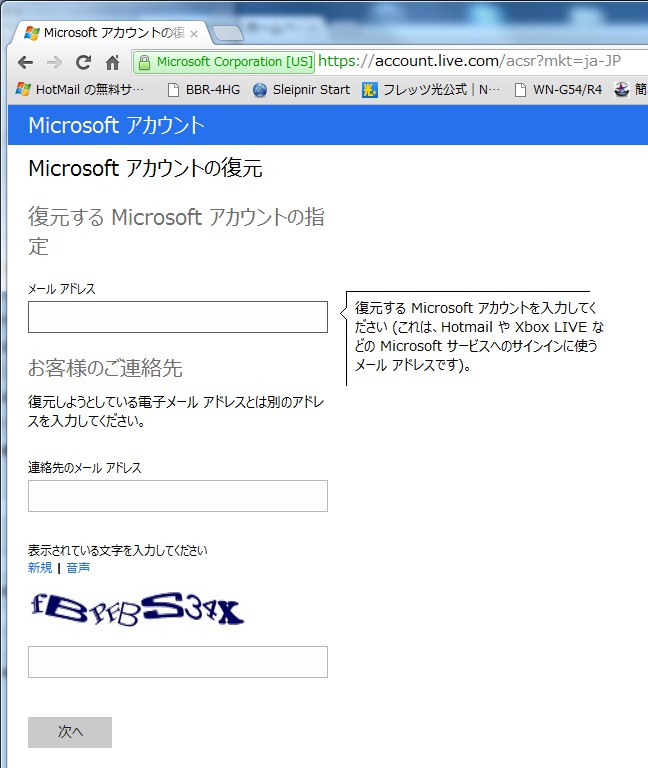The height and width of the screenshot is (768, 648).
Task: Click the 次へ button
Action: [x=70, y=732]
